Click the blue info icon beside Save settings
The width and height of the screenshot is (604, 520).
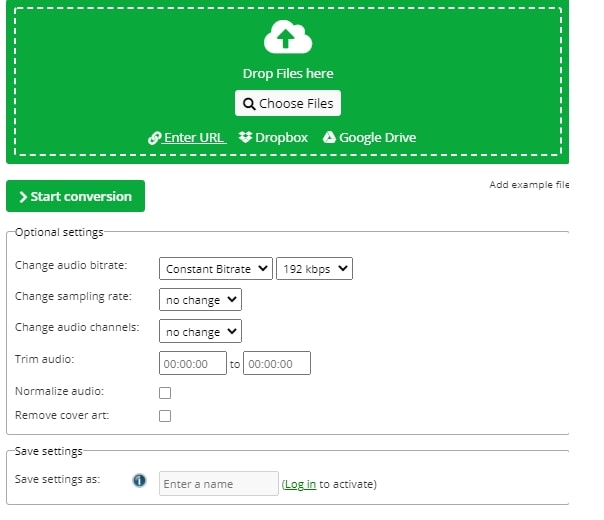139,480
